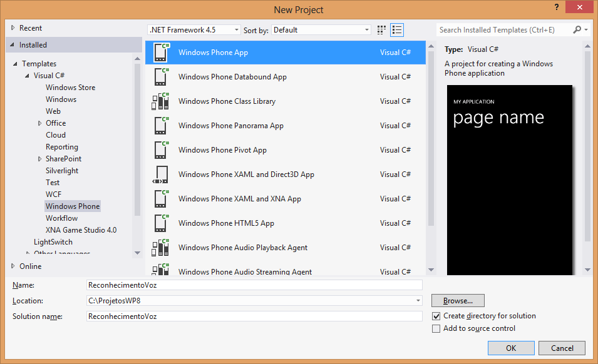Click the page name preview thumbnail
598x364 pixels.
(510, 179)
